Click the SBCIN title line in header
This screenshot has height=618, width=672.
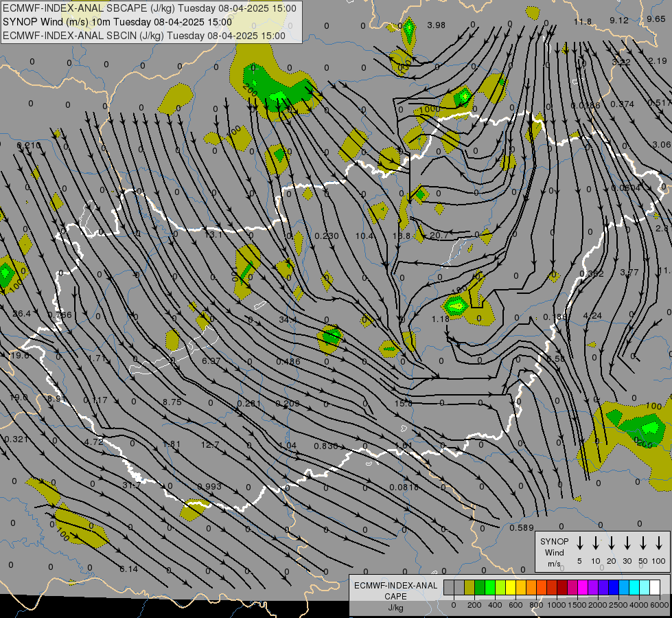tap(144, 36)
